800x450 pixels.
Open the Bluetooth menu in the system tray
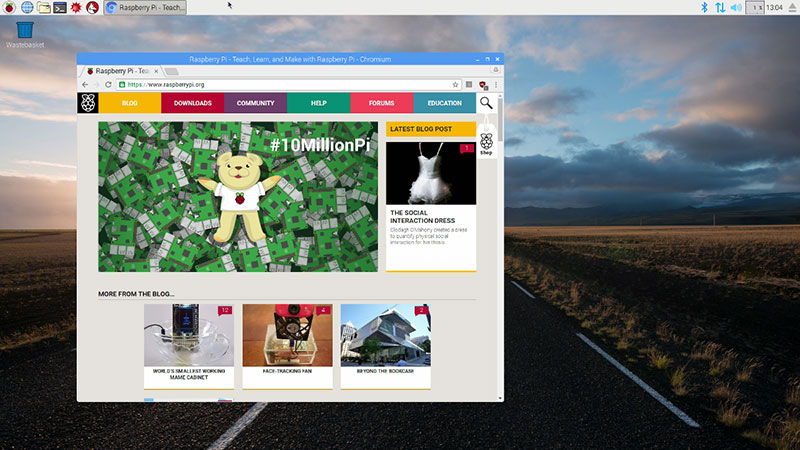(x=703, y=7)
